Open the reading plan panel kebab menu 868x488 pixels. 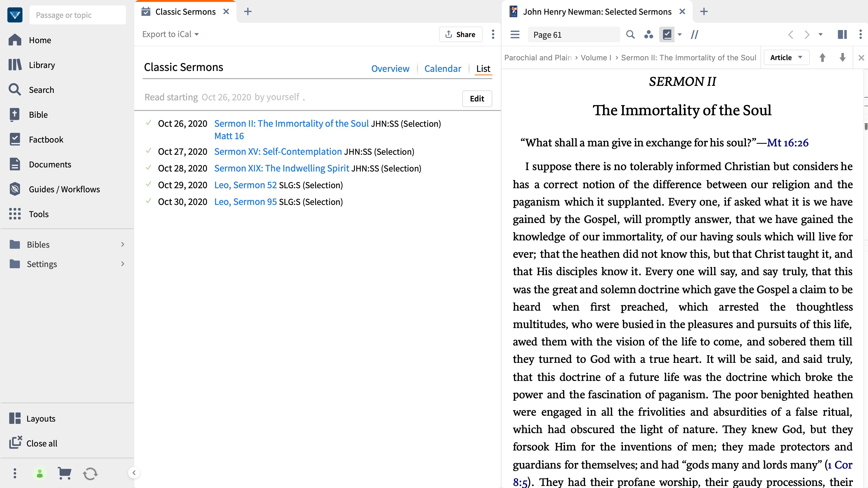tap(493, 34)
